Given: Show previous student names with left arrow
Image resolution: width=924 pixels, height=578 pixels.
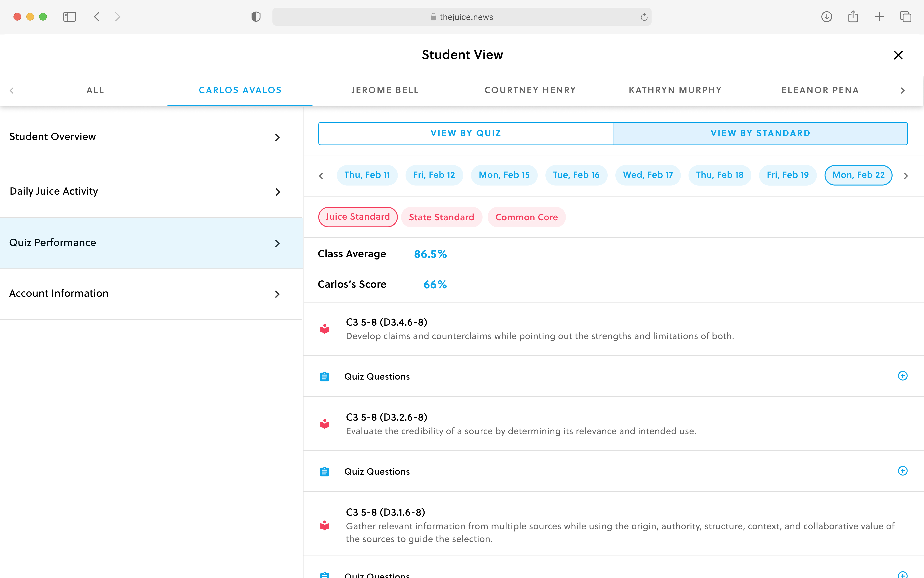Looking at the screenshot, I should pos(12,91).
